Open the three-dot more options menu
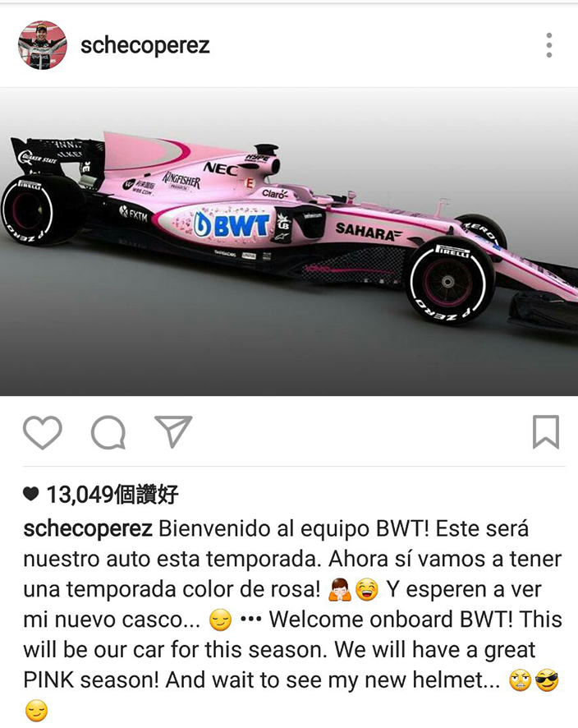 (x=549, y=45)
